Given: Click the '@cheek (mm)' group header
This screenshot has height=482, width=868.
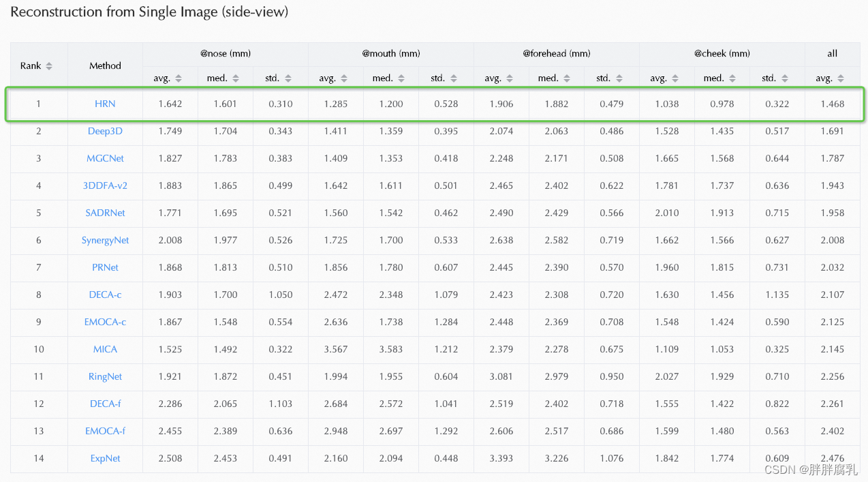Looking at the screenshot, I should (722, 53).
